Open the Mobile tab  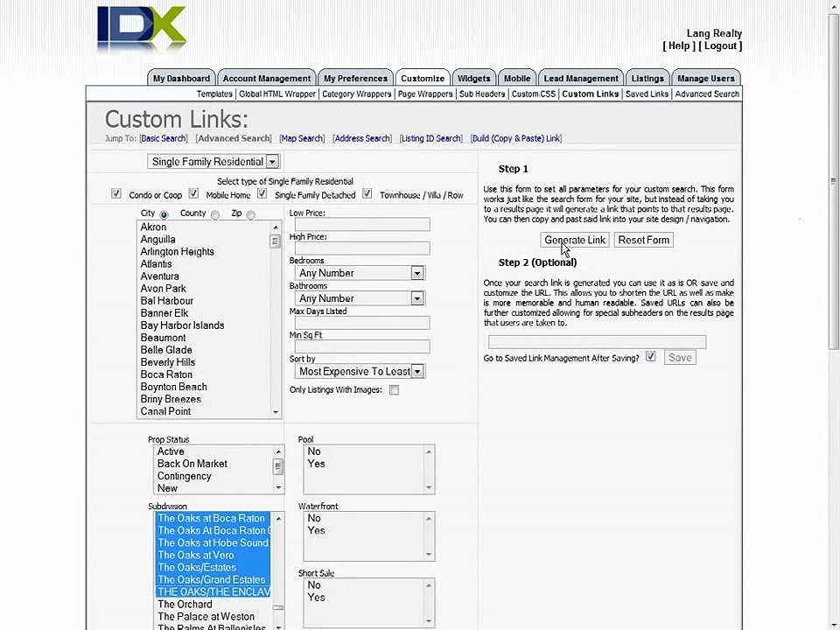(517, 78)
